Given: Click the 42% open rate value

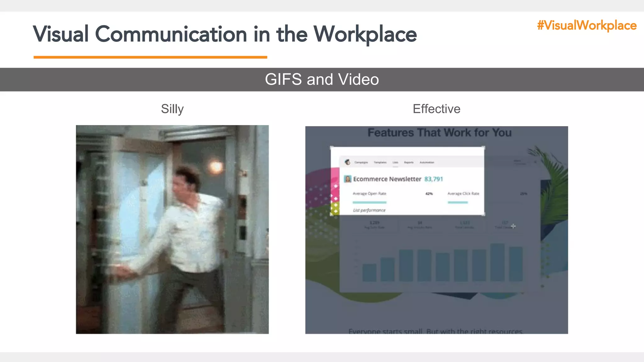Looking at the screenshot, I should click(x=429, y=194).
